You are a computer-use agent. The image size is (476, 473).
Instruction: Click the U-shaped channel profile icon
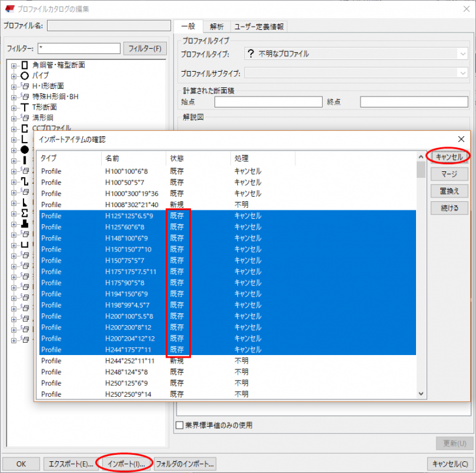point(25,245)
